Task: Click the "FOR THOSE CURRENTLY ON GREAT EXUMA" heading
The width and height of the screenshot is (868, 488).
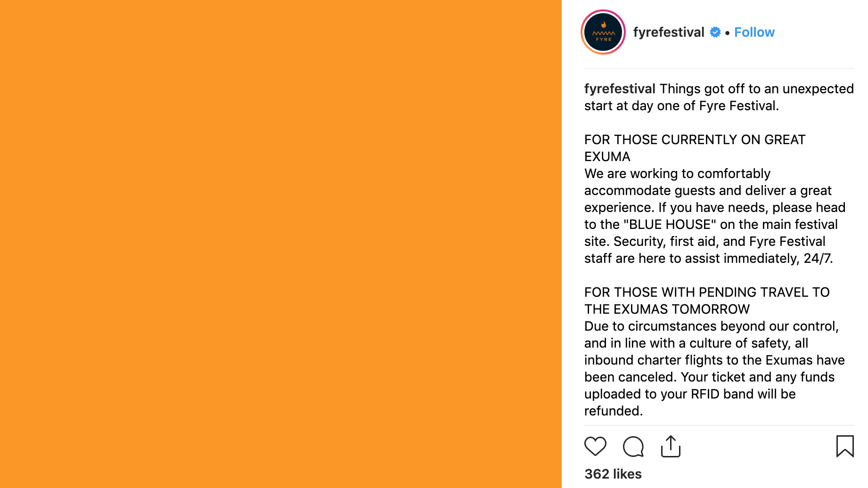Action: tap(695, 140)
